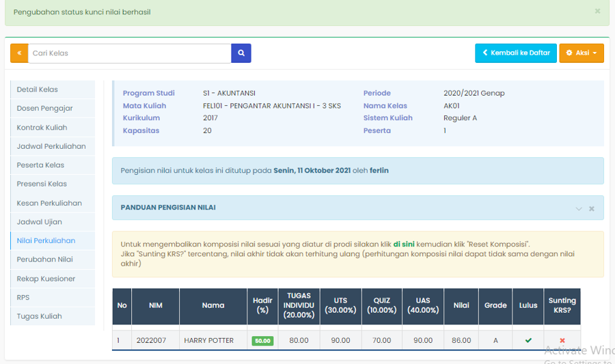Click the blue search magnifier button
Screen dimensions: 615x364
coord(241,53)
